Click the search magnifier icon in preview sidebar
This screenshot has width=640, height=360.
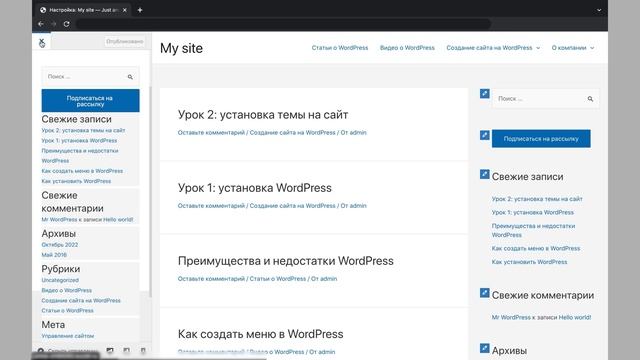click(590, 99)
